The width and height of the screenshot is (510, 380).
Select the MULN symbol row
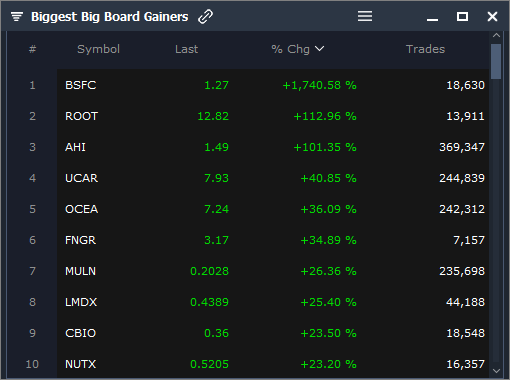pos(273,271)
